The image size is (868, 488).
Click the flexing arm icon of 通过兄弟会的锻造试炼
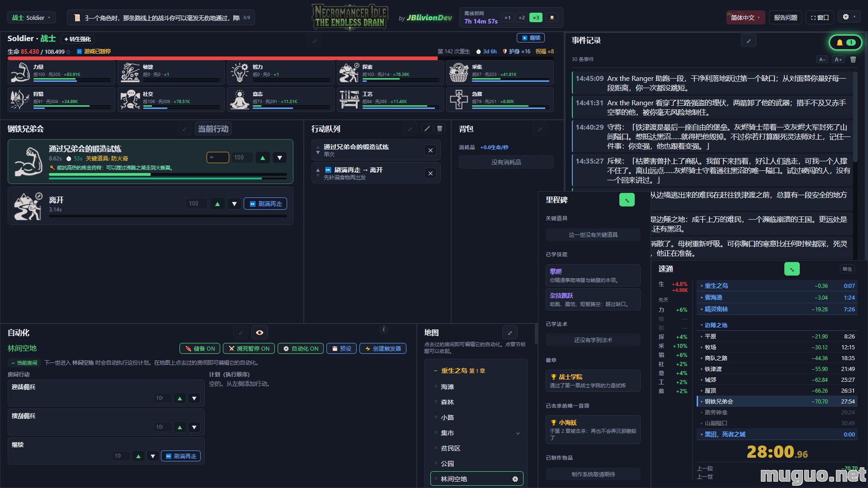click(28, 161)
